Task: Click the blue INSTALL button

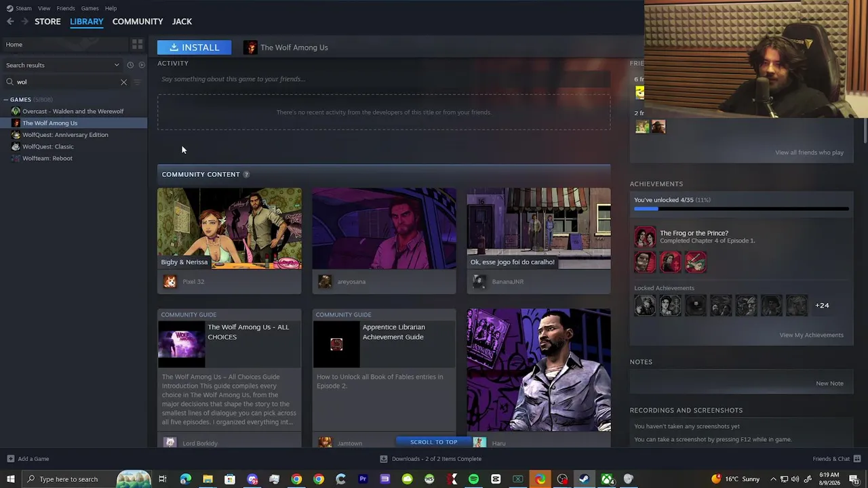Action: tap(194, 47)
